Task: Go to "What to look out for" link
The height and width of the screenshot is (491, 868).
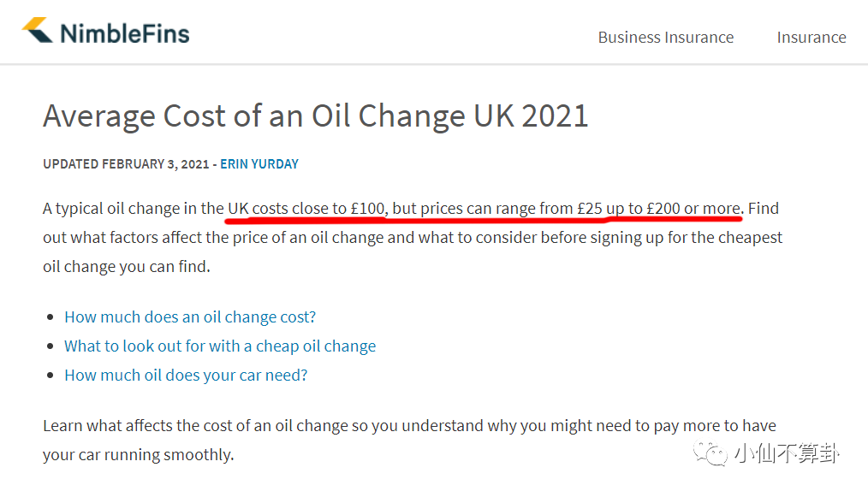Action: point(220,346)
